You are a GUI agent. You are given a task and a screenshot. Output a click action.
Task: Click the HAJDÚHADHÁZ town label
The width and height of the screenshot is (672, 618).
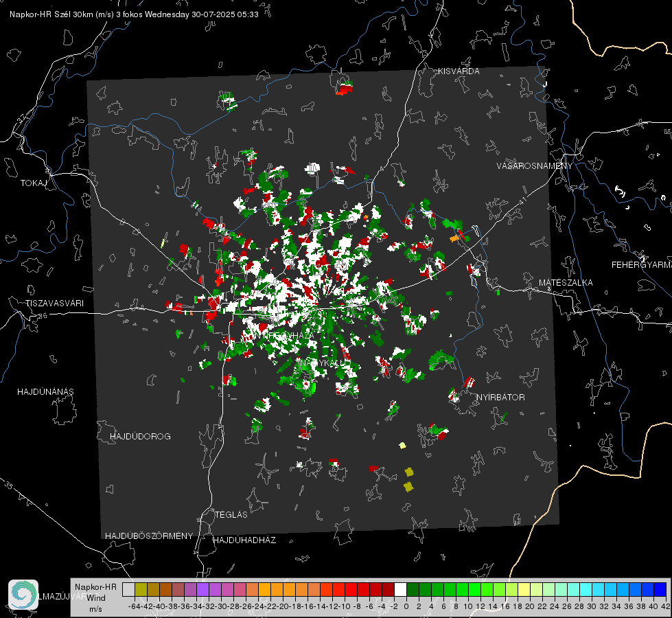coord(244,540)
